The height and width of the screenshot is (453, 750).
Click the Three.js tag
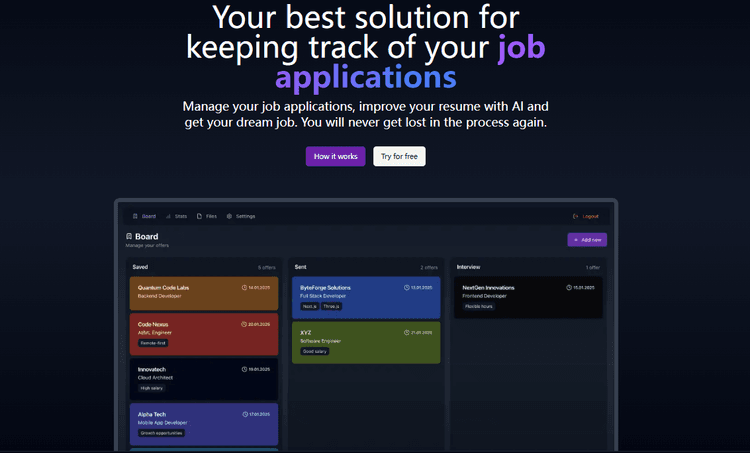331,306
